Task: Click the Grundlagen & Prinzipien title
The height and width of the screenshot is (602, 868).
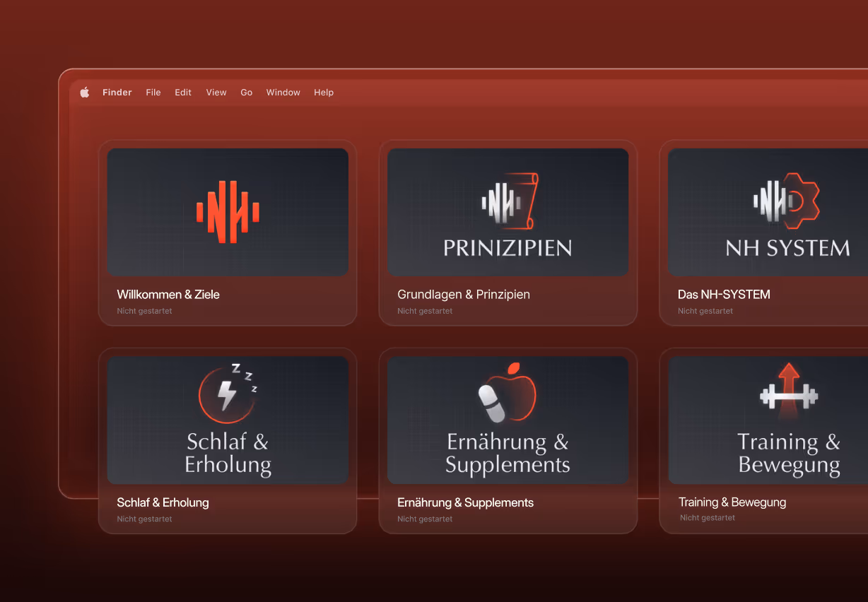Action: (464, 295)
